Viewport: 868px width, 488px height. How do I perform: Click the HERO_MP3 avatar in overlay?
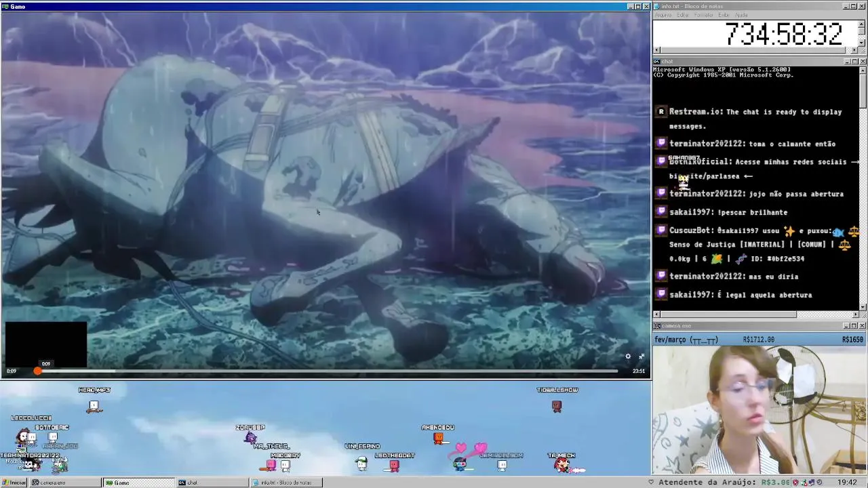tap(94, 406)
